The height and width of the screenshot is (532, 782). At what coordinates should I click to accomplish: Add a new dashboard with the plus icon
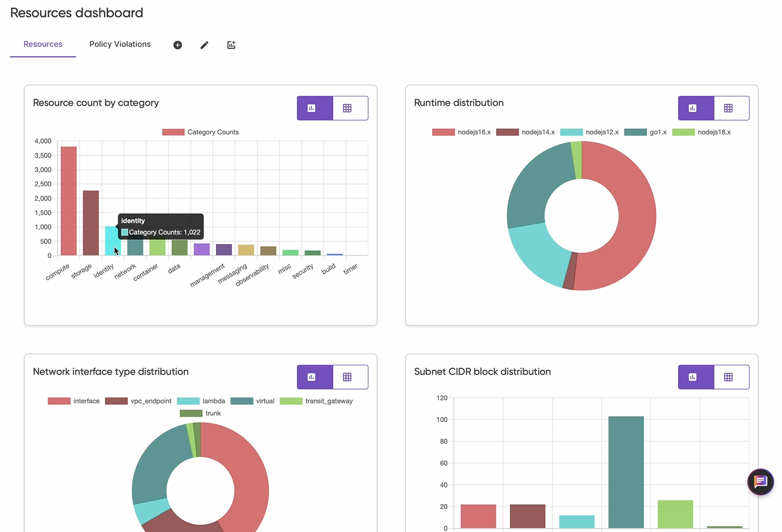(x=177, y=45)
